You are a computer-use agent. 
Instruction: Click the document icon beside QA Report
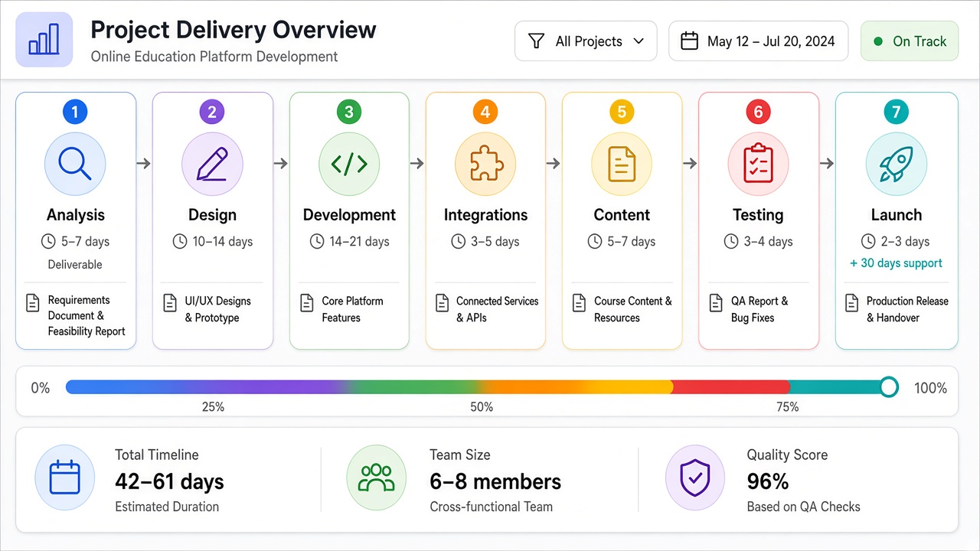tap(716, 302)
